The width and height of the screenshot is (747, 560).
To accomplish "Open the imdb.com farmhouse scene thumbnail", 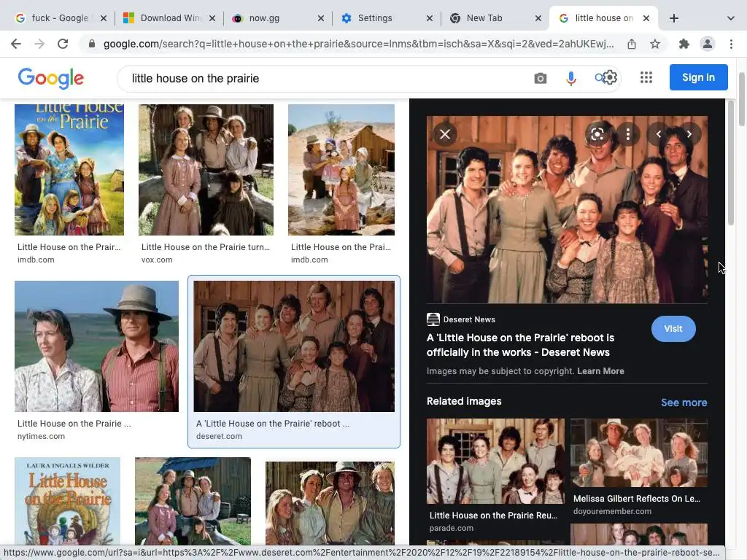I will (x=341, y=169).
